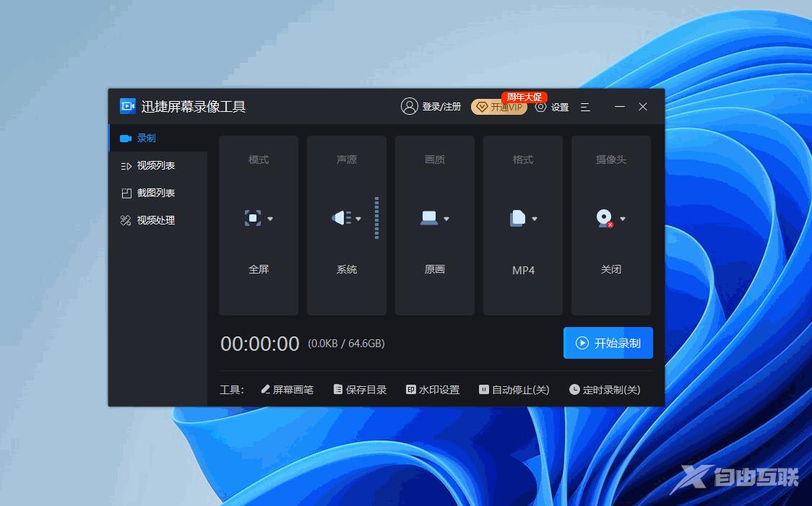812x506 pixels.
Task: Open 水印设置 tool
Action: [x=433, y=390]
